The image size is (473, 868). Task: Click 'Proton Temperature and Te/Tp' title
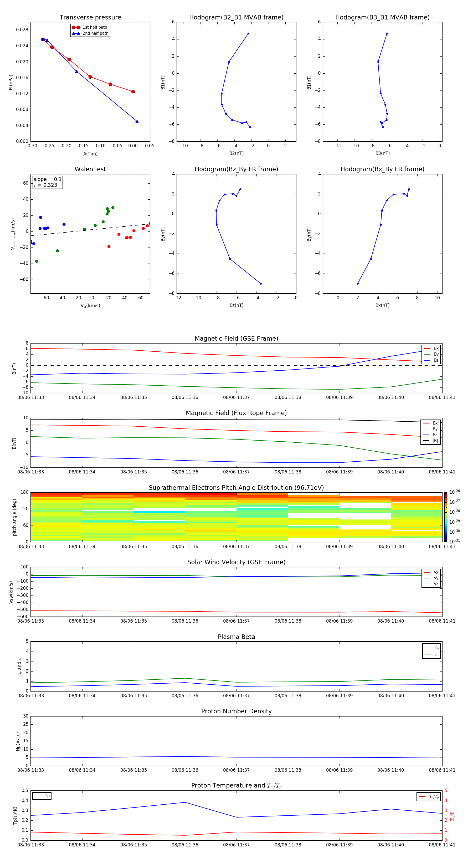[x=236, y=786]
